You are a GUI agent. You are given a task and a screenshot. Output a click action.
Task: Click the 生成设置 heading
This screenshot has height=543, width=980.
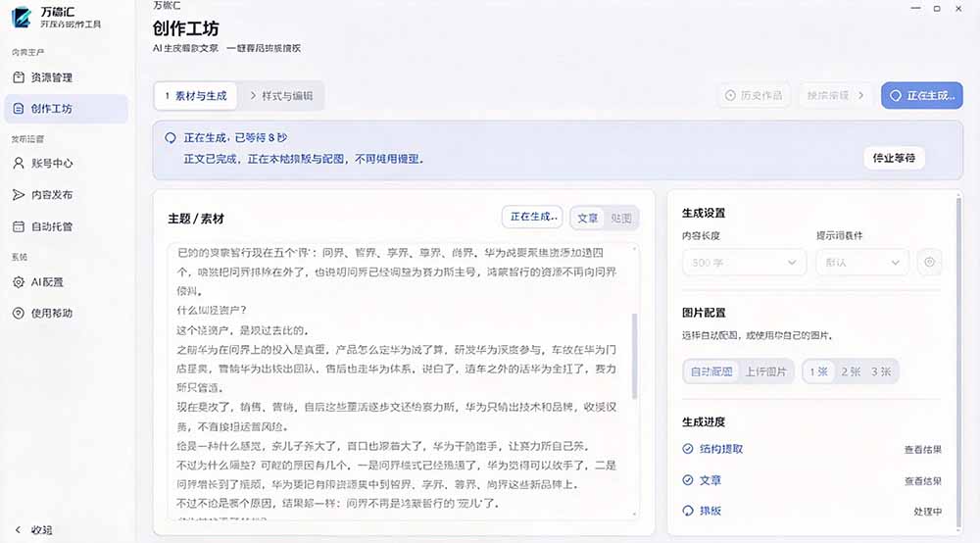[704, 213]
